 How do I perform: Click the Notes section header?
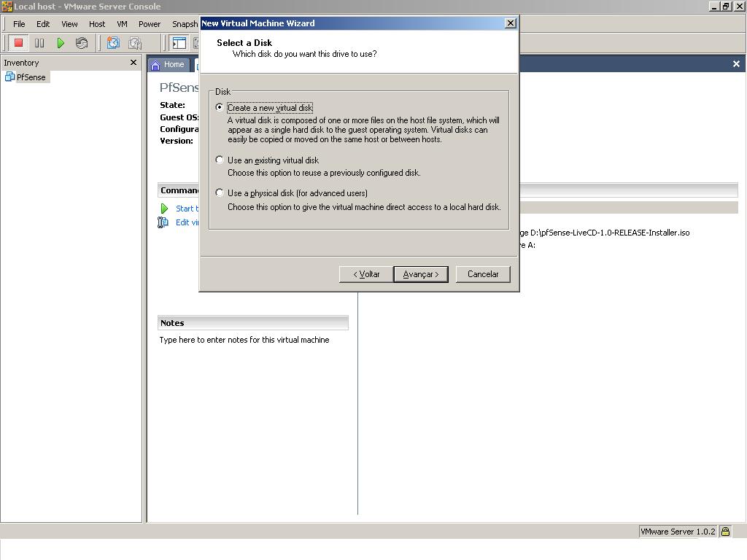[253, 323]
